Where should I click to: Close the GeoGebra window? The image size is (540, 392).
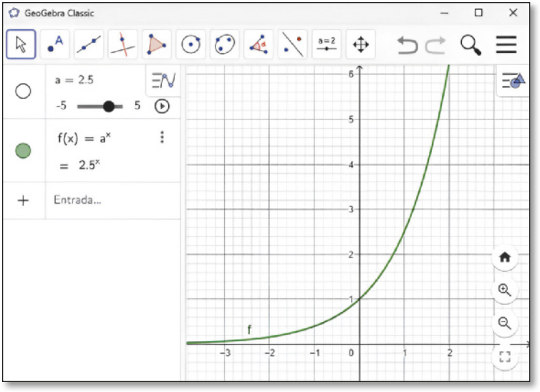pyautogui.click(x=513, y=13)
